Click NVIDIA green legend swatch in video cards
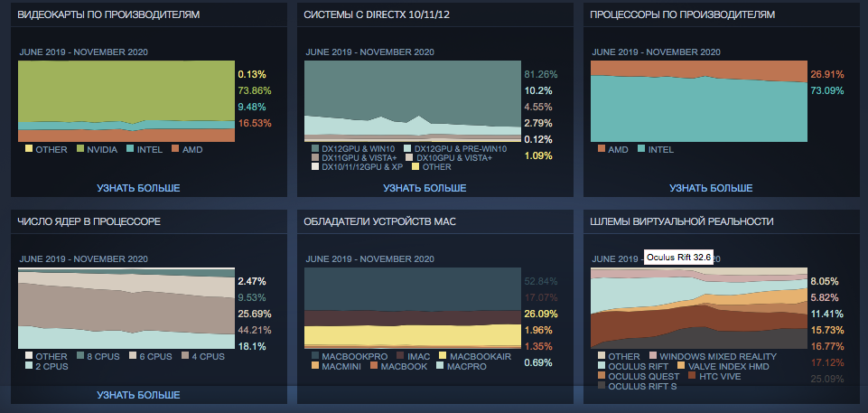Image resolution: width=868 pixels, height=413 pixels. tap(79, 148)
